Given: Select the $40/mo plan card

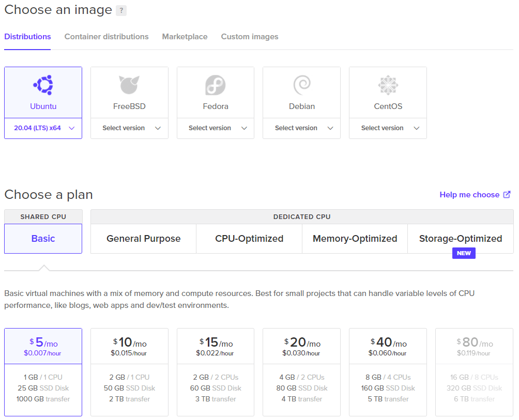Looking at the screenshot, I should [388, 372].
